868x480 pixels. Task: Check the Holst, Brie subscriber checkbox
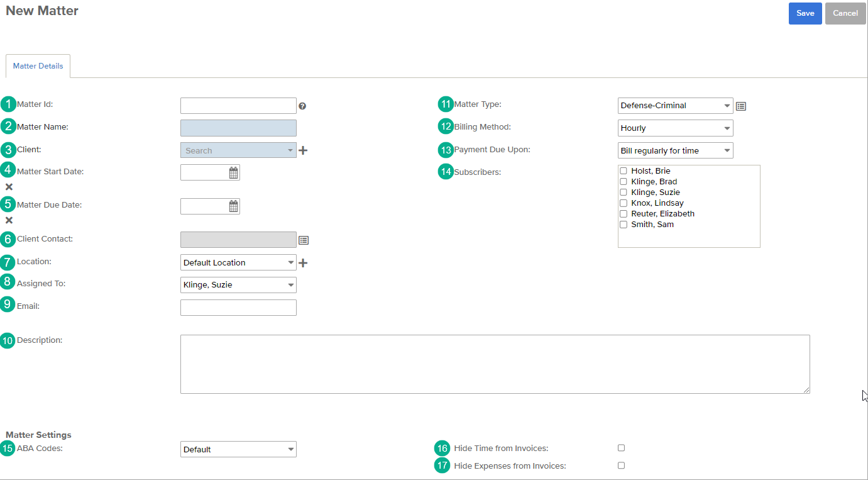coord(624,171)
